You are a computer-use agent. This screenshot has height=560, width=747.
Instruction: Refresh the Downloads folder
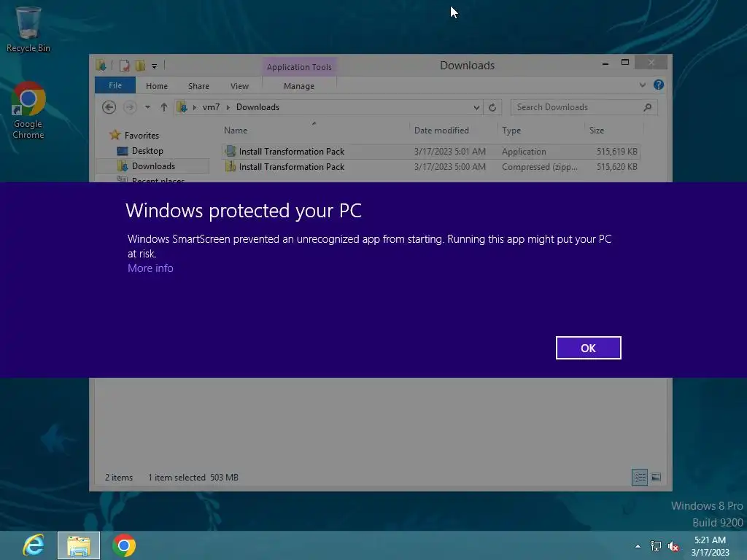pos(492,108)
